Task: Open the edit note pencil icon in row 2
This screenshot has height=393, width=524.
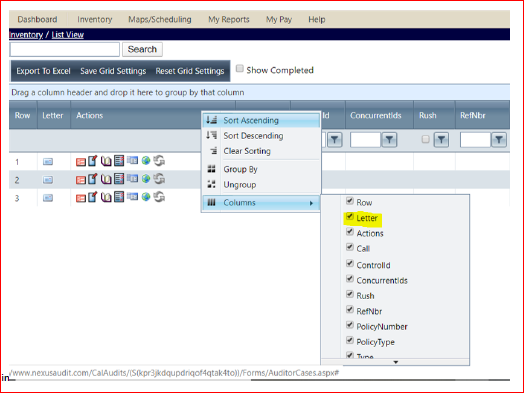Action: pyautogui.click(x=93, y=179)
